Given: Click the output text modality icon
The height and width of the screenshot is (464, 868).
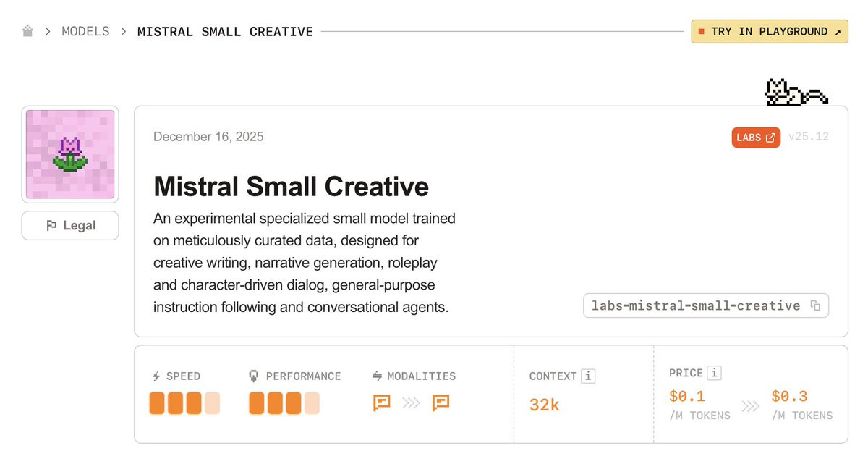Looking at the screenshot, I should click(441, 402).
